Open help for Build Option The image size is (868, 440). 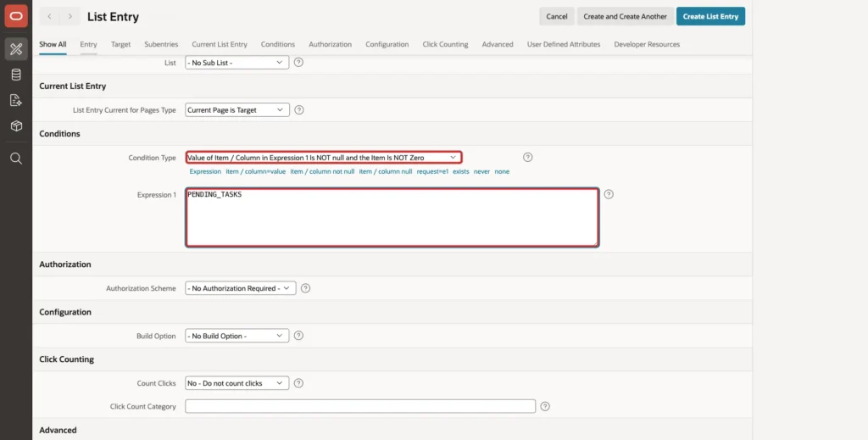click(298, 336)
